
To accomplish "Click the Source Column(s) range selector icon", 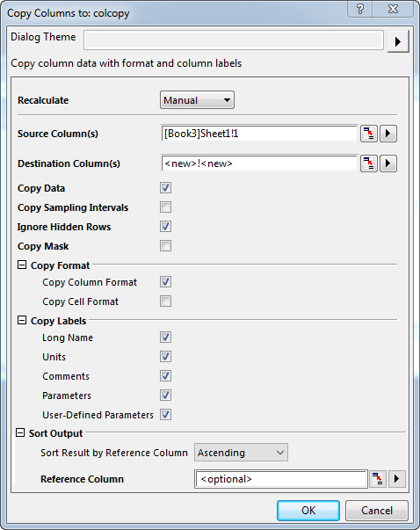I will tap(369, 134).
